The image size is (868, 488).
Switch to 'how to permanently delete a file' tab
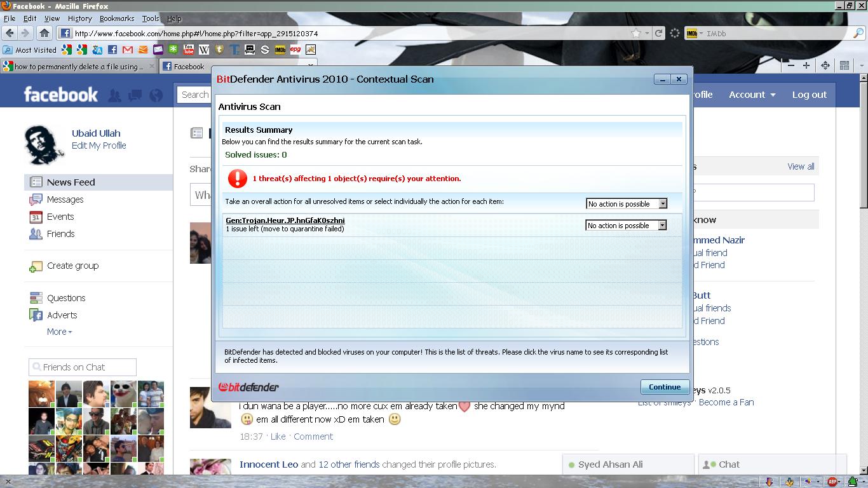79,66
